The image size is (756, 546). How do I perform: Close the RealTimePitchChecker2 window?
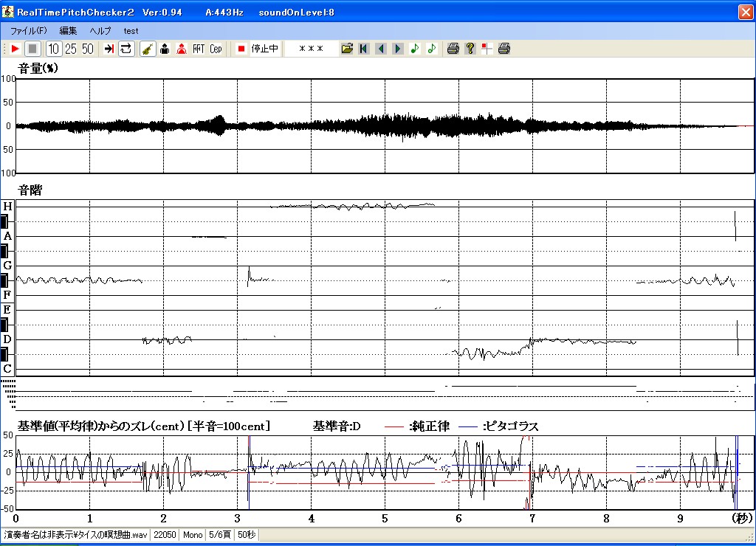pos(746,12)
